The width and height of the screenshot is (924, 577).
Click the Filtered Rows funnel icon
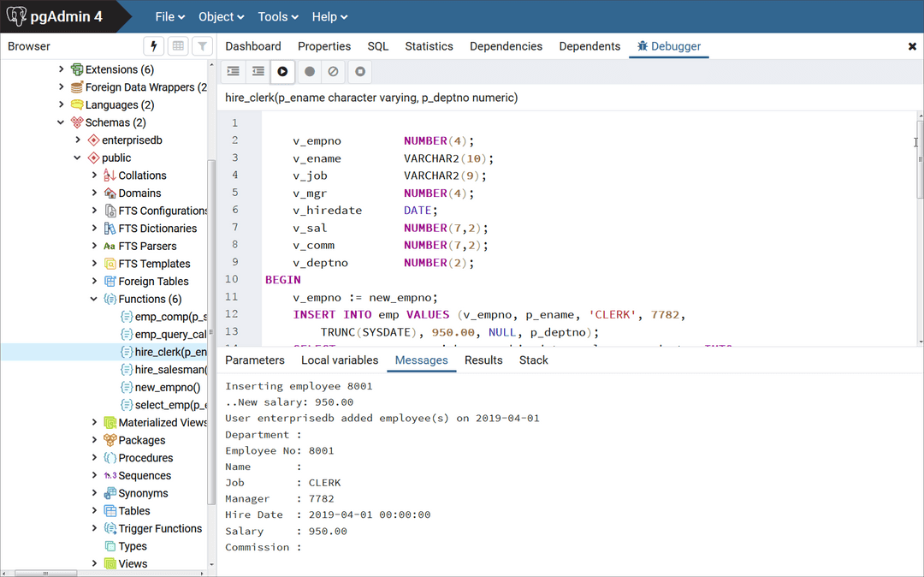tap(202, 46)
